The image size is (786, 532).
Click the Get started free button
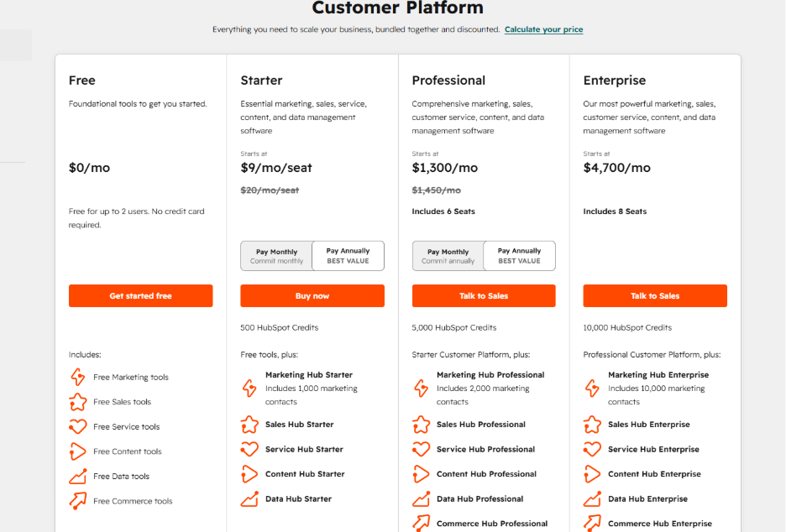(141, 296)
